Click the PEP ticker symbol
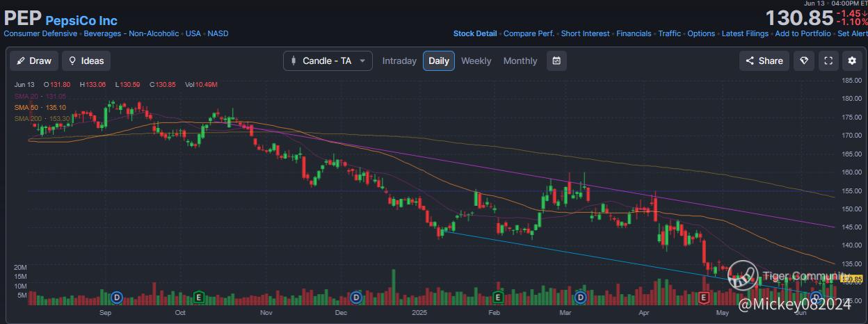This screenshot has width=868, height=324. pyautogui.click(x=22, y=19)
